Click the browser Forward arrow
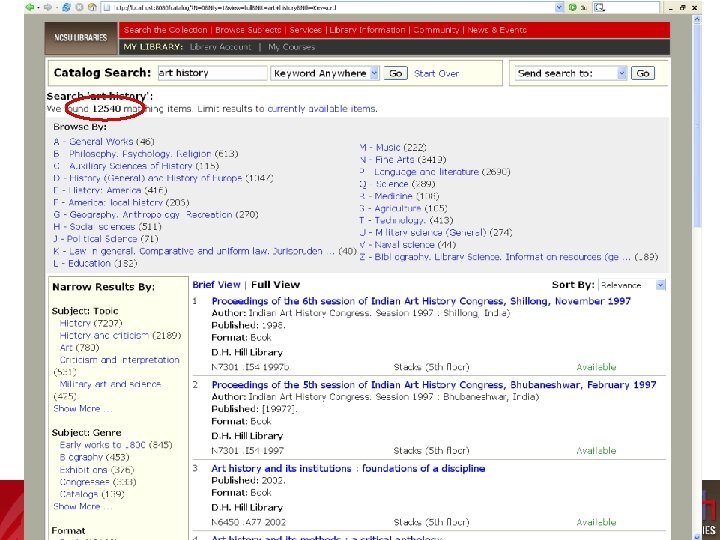The width and height of the screenshot is (720, 540). 47,7
